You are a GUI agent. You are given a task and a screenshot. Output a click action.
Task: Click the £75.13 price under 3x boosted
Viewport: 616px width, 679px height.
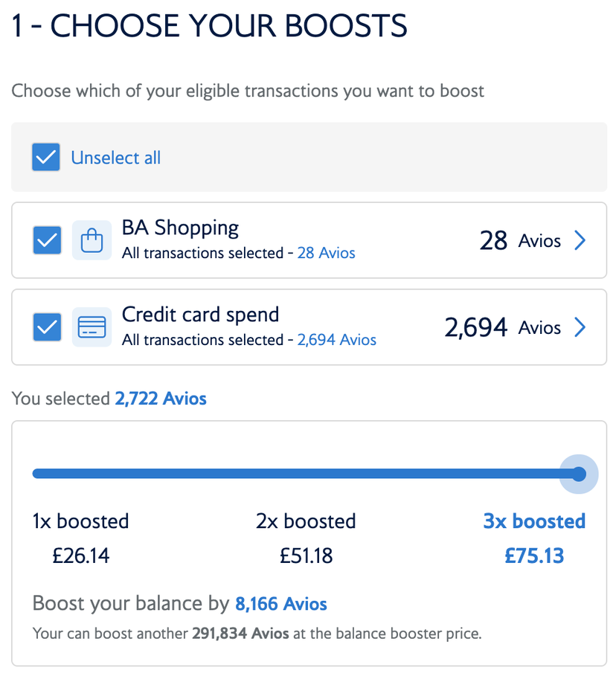pos(534,555)
